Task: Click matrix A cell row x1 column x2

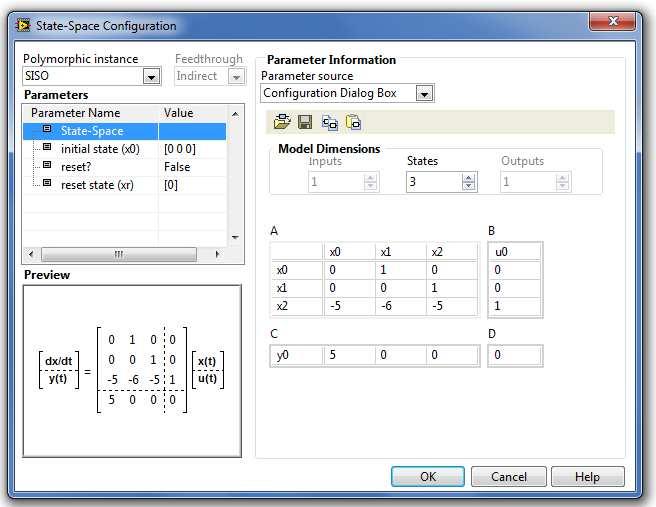Action: tap(452, 288)
